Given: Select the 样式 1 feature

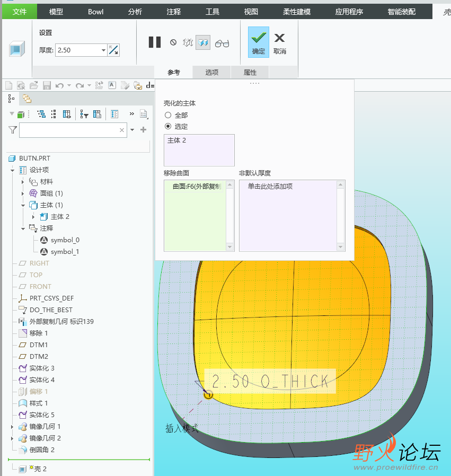Looking at the screenshot, I should pos(39,403).
